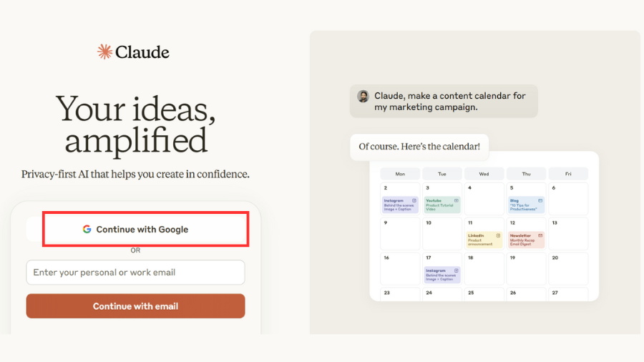
Task: Select the Mon column header in calendar
Action: pyautogui.click(x=400, y=174)
